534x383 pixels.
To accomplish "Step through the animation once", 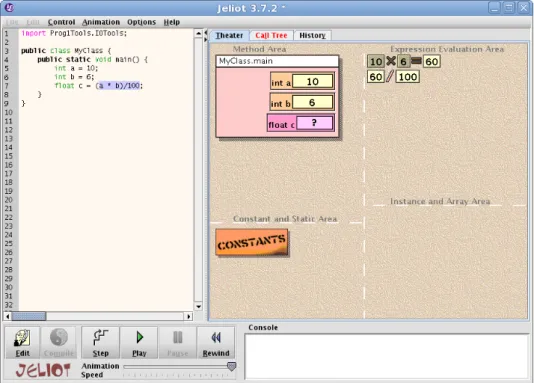I will tap(100, 342).
